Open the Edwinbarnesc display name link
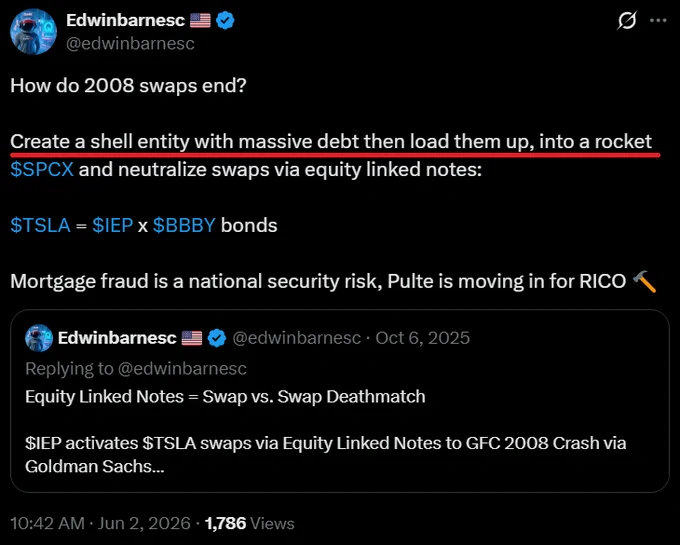The image size is (680, 545). pyautogui.click(x=126, y=20)
